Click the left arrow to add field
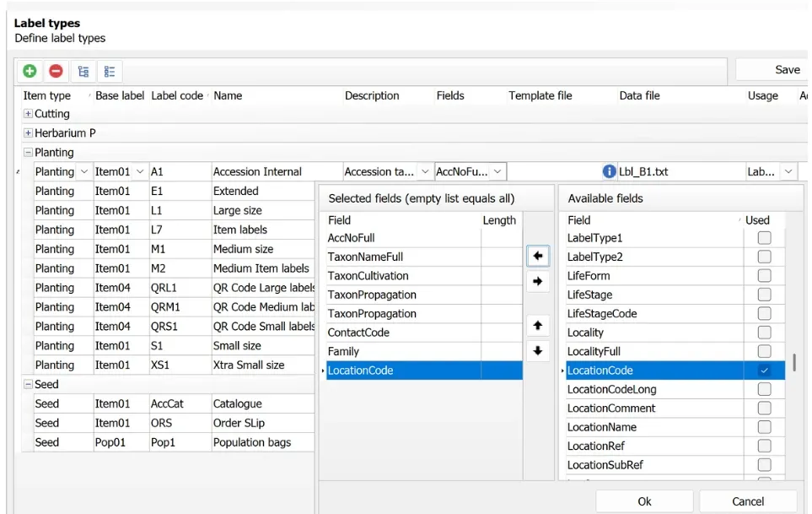 pyautogui.click(x=538, y=256)
